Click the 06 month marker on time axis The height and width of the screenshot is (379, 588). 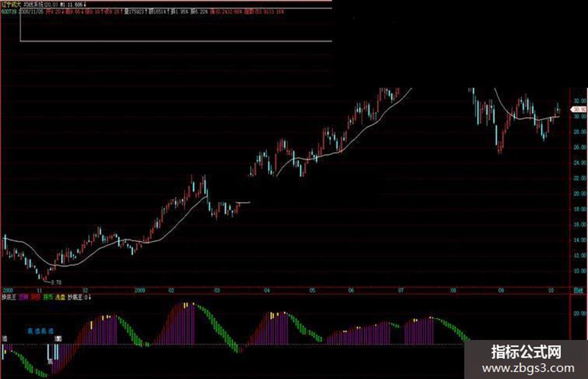[351, 291]
